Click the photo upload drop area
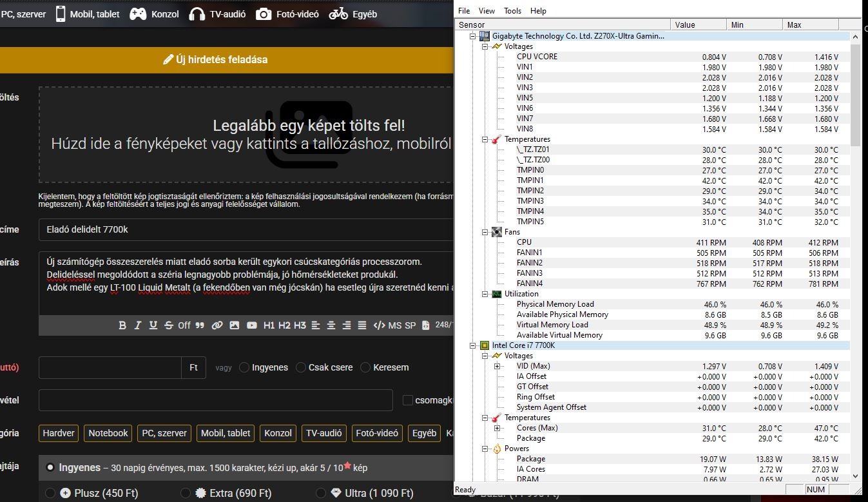 click(x=247, y=135)
